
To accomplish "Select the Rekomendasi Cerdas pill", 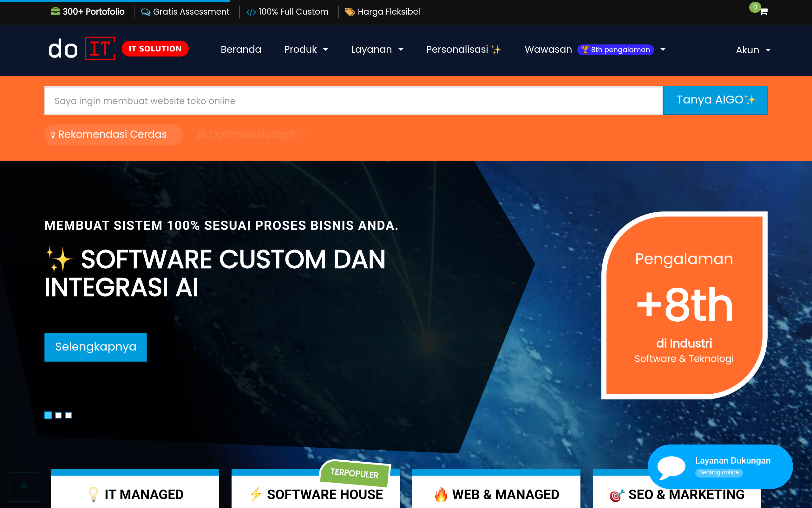I will (114, 135).
